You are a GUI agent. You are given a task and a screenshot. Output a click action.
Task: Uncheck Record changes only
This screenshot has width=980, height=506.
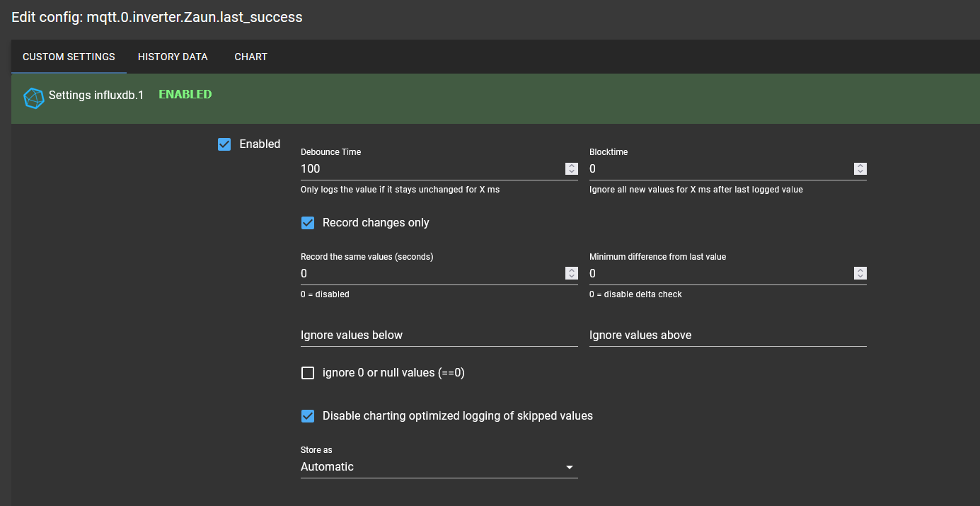308,223
